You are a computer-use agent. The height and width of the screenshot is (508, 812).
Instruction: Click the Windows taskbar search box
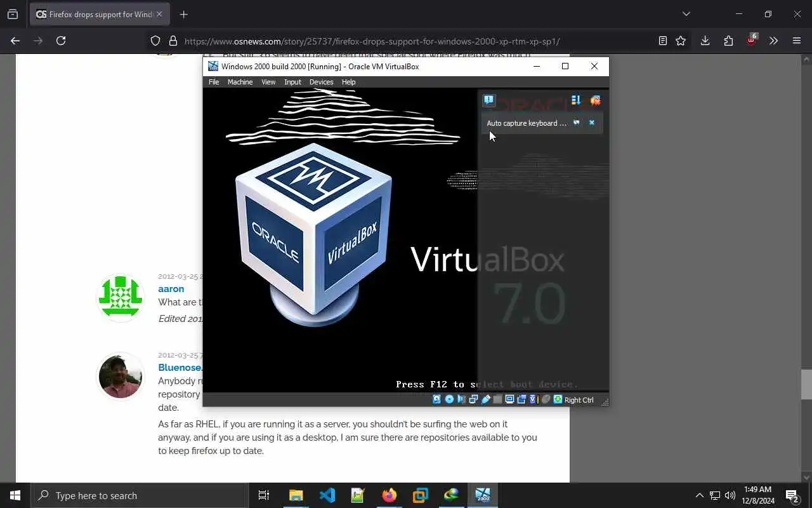coord(140,495)
